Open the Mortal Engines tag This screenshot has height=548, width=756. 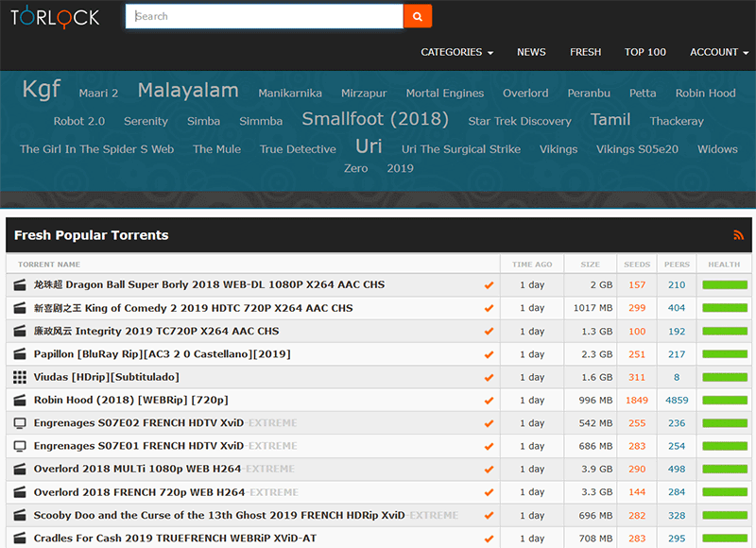(x=445, y=93)
